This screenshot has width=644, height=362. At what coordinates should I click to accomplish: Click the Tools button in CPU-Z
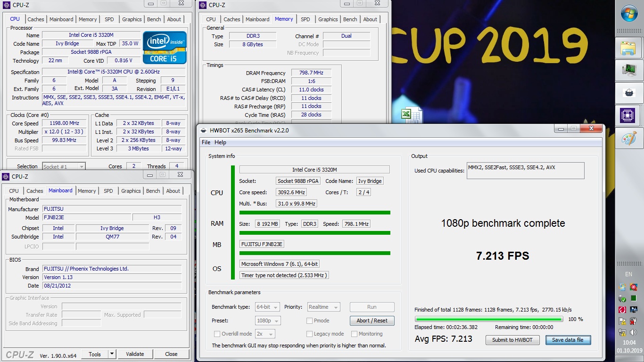pos(95,354)
